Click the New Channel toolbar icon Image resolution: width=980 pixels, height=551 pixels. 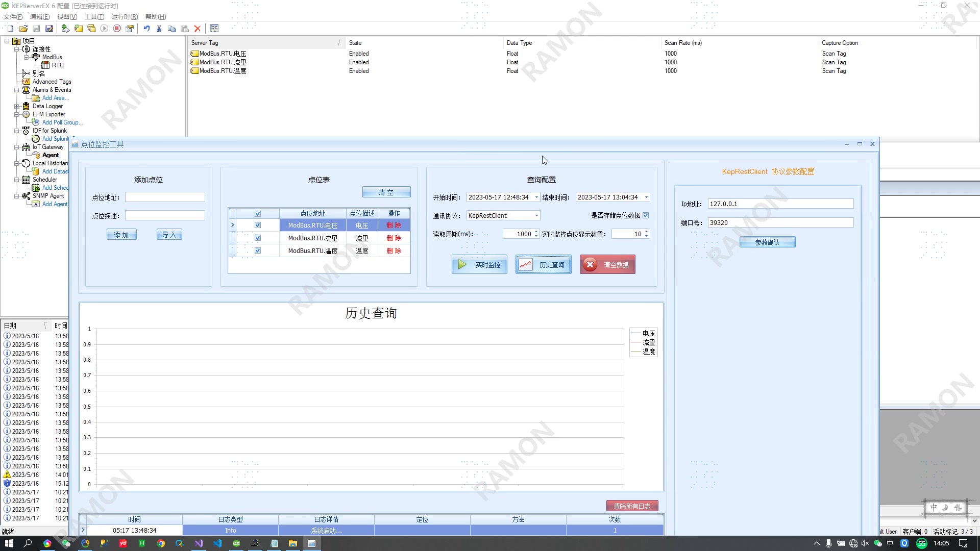coord(65,29)
